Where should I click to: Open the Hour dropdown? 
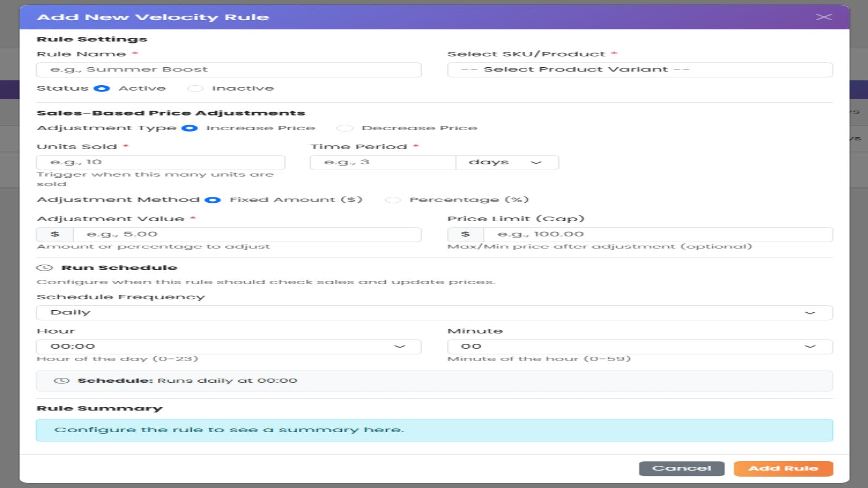pyautogui.click(x=228, y=347)
